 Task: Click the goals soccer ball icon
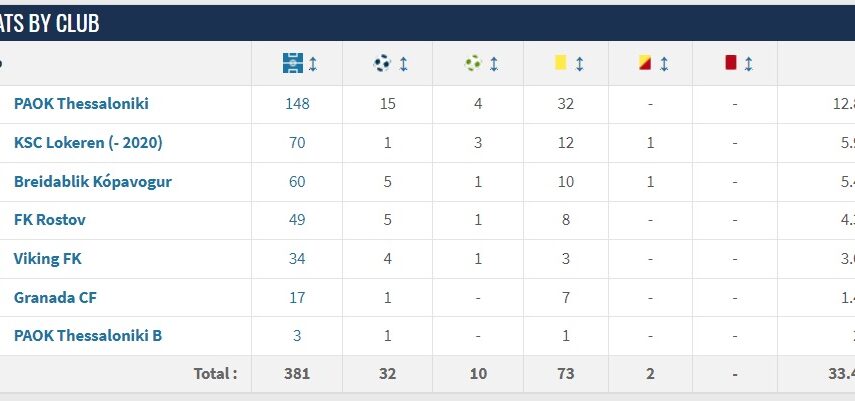coord(382,63)
